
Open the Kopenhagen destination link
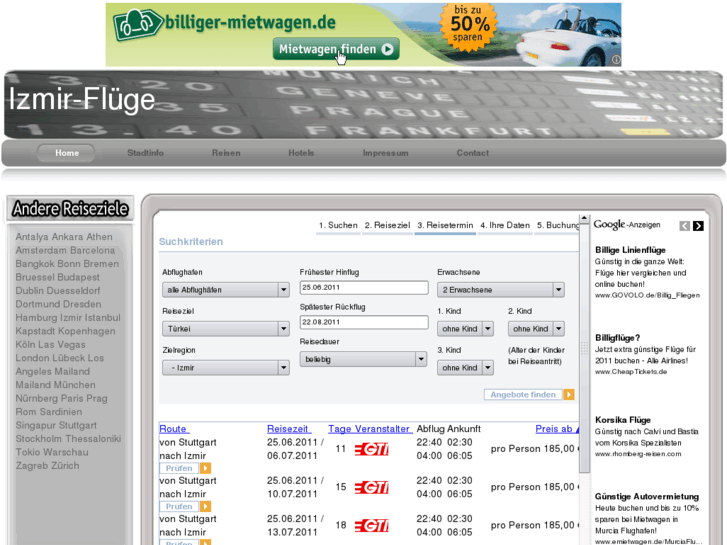87,331
